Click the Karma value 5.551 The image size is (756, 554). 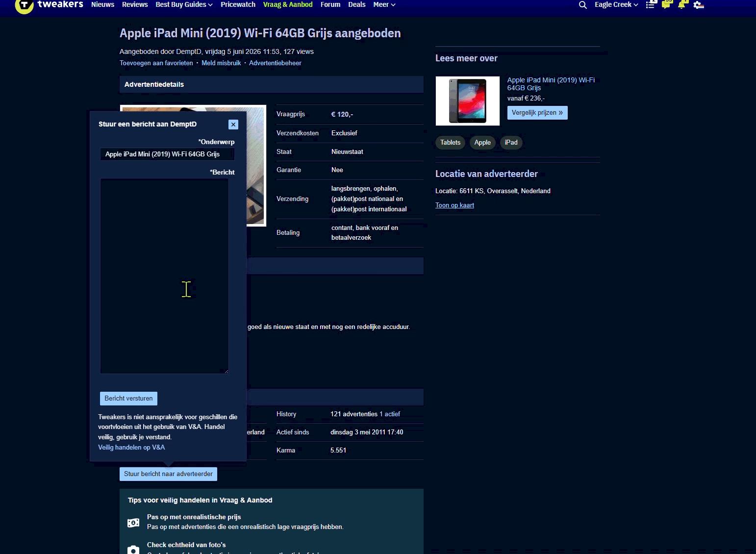coord(338,451)
